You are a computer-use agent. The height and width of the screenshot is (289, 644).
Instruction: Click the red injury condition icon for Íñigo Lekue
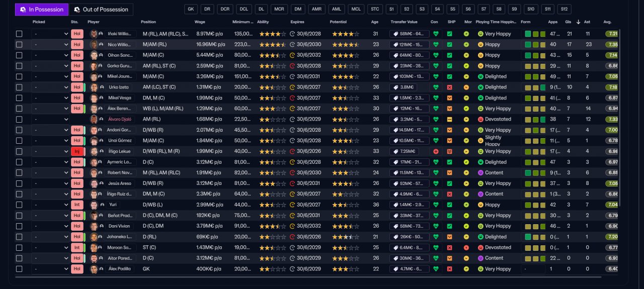pyautogui.click(x=436, y=151)
